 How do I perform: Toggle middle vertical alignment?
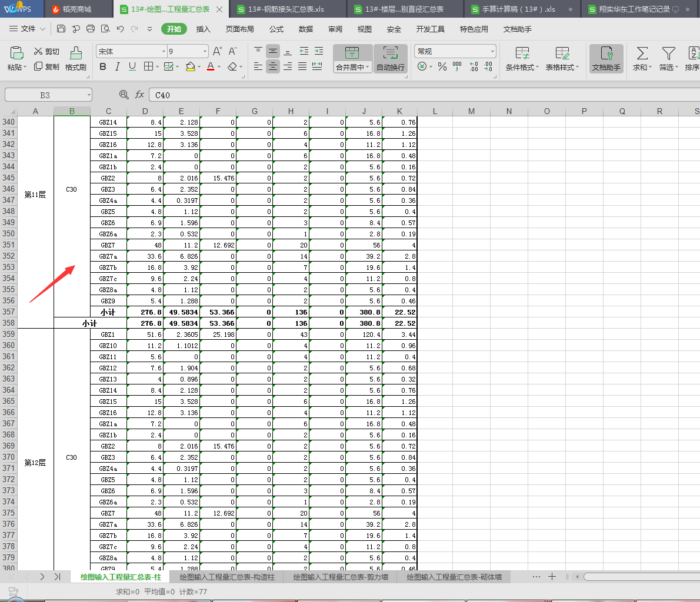click(273, 51)
